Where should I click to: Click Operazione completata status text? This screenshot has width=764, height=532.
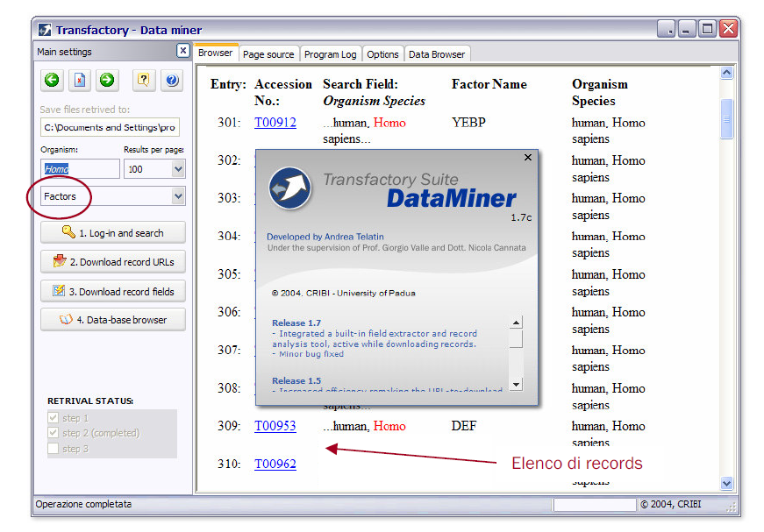click(x=83, y=504)
